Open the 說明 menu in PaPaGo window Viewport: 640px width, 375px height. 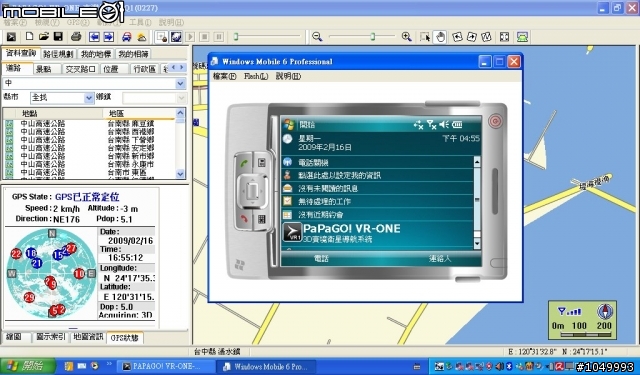point(171,22)
